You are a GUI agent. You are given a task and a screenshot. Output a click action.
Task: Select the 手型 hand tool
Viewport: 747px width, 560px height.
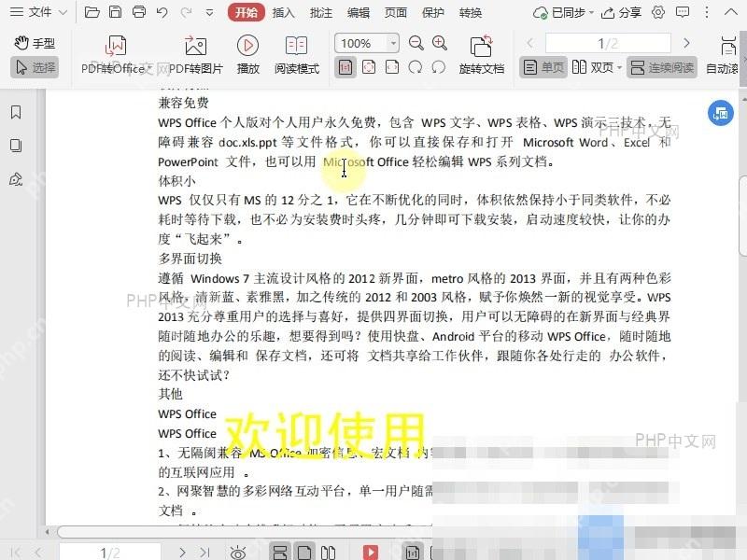point(35,43)
